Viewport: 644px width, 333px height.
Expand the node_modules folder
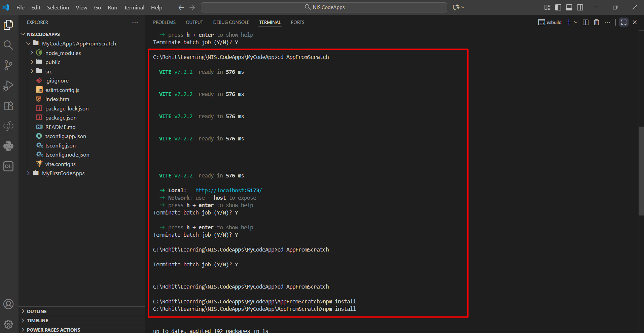pyautogui.click(x=63, y=53)
